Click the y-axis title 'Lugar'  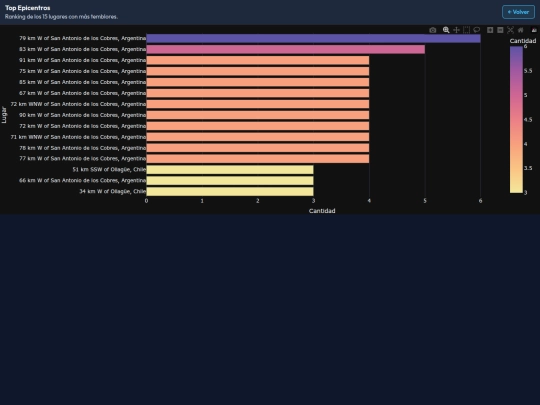click(x=4, y=115)
